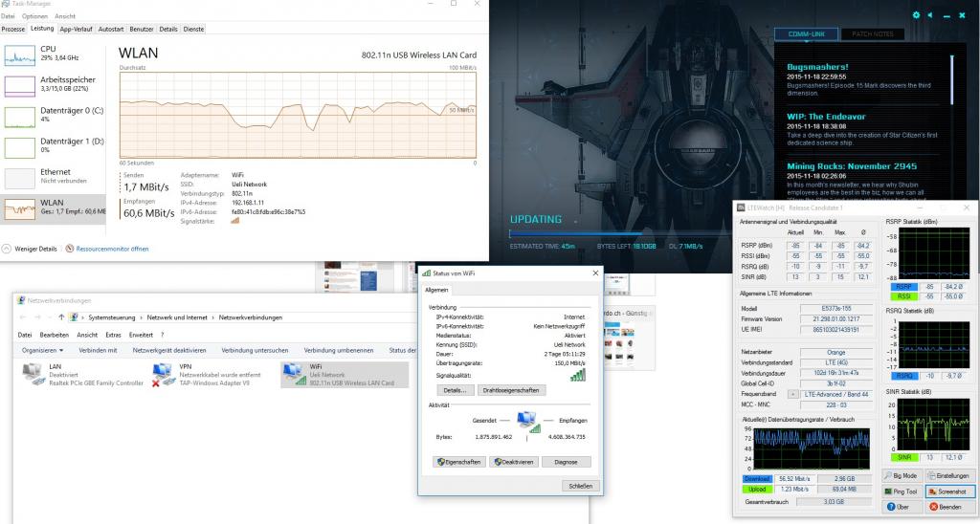Click Verbindung umbenennen toolbar command

[x=339, y=350]
